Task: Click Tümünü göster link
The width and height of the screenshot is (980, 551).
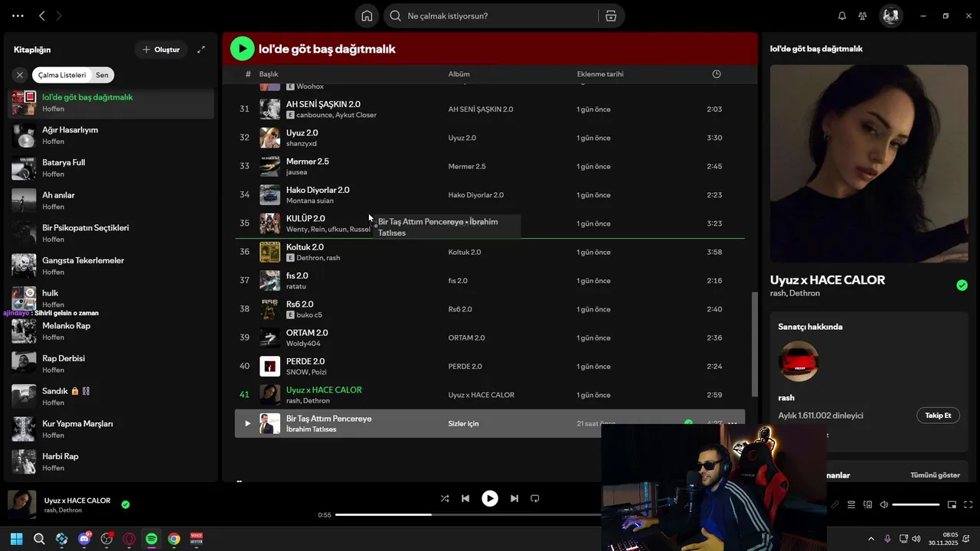Action: [935, 475]
